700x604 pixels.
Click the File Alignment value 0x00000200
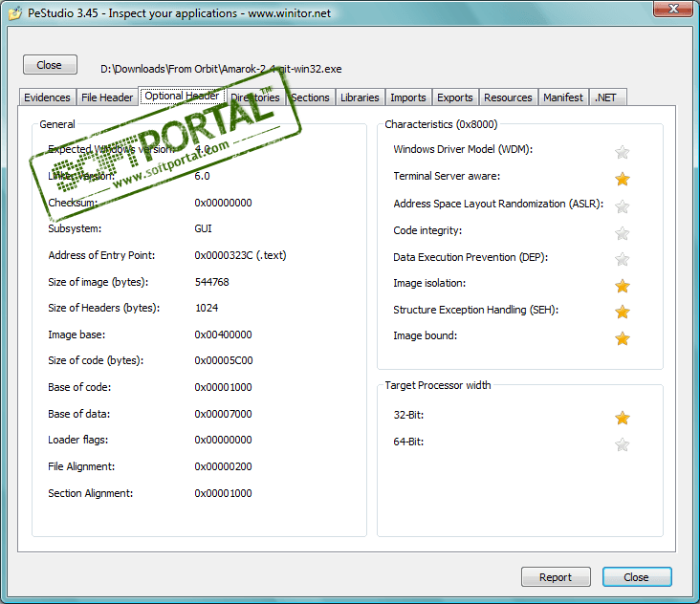[x=223, y=467]
